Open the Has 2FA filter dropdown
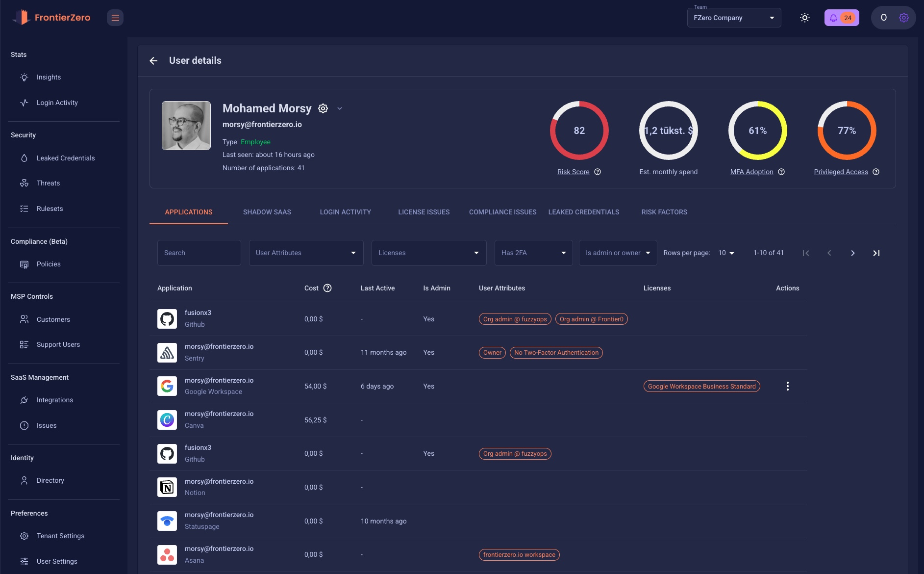The height and width of the screenshot is (574, 924). [533, 253]
